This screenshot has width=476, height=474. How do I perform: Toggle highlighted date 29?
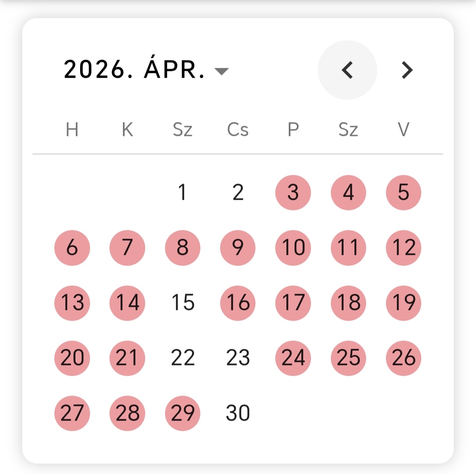pos(182,413)
